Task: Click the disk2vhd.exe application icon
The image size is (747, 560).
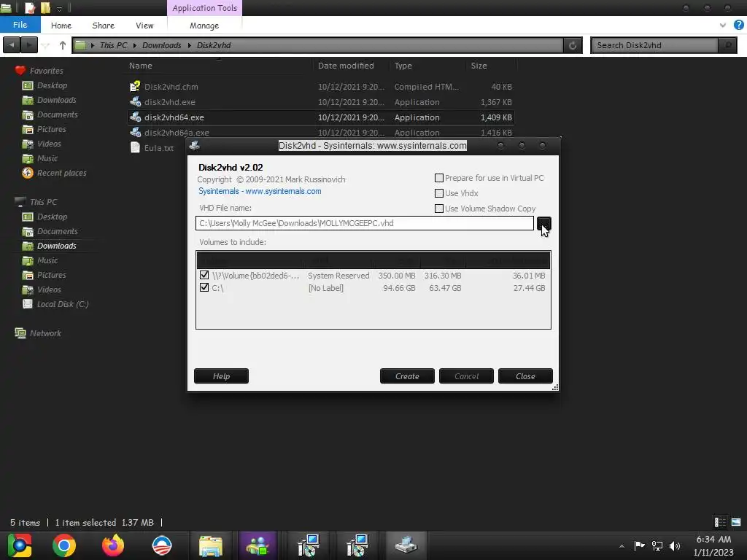Action: point(135,101)
